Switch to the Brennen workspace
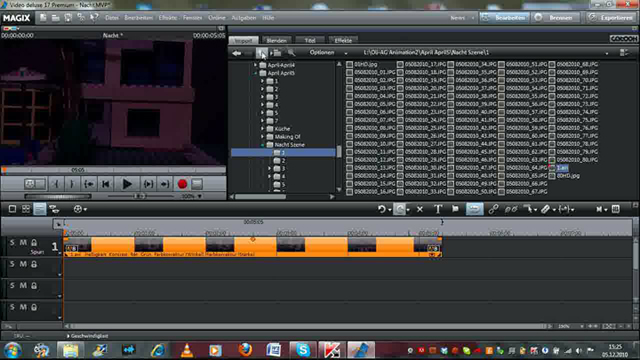This screenshot has height=360, width=640. (x=555, y=18)
